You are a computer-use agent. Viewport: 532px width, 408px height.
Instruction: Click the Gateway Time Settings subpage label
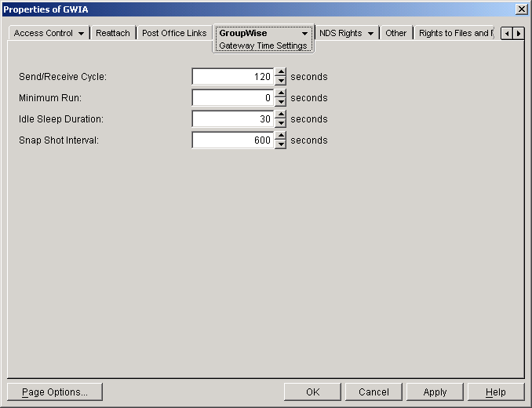coord(263,46)
